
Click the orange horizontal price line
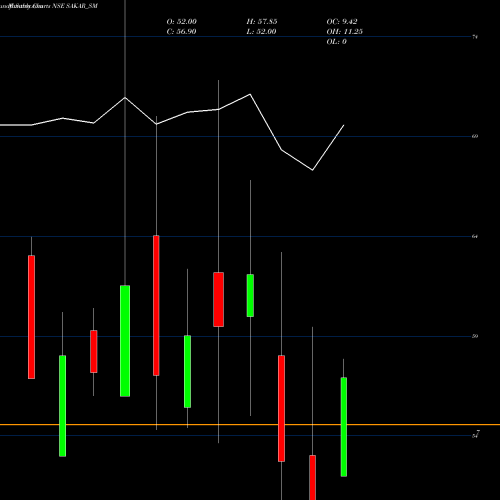tap(250, 425)
